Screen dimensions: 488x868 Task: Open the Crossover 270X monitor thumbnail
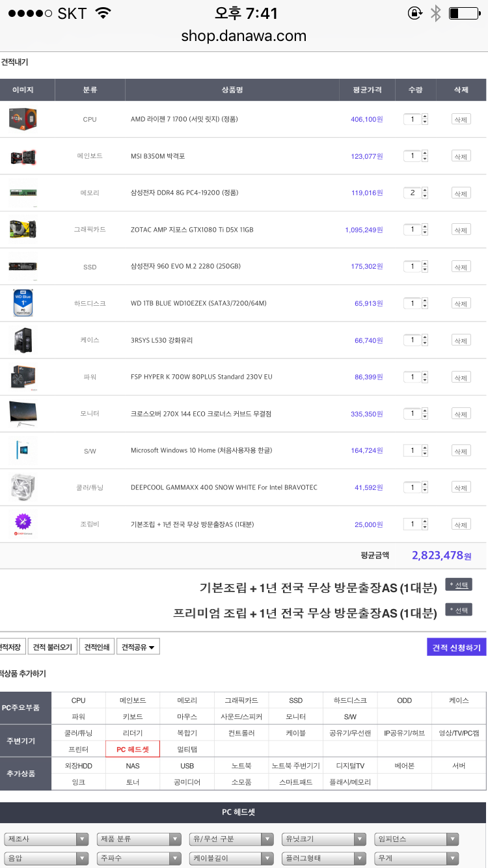coord(23,414)
